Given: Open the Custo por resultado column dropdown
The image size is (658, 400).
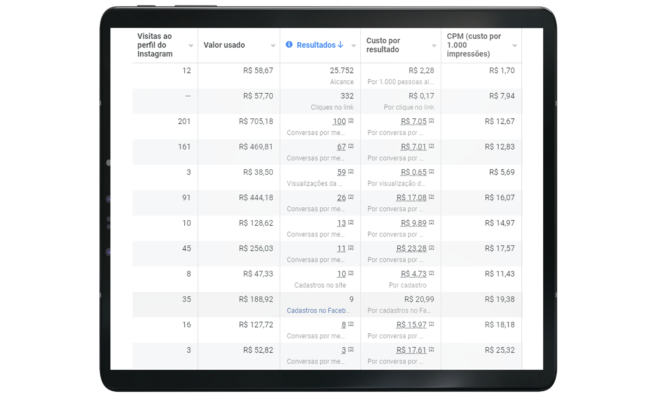Looking at the screenshot, I should [434, 46].
